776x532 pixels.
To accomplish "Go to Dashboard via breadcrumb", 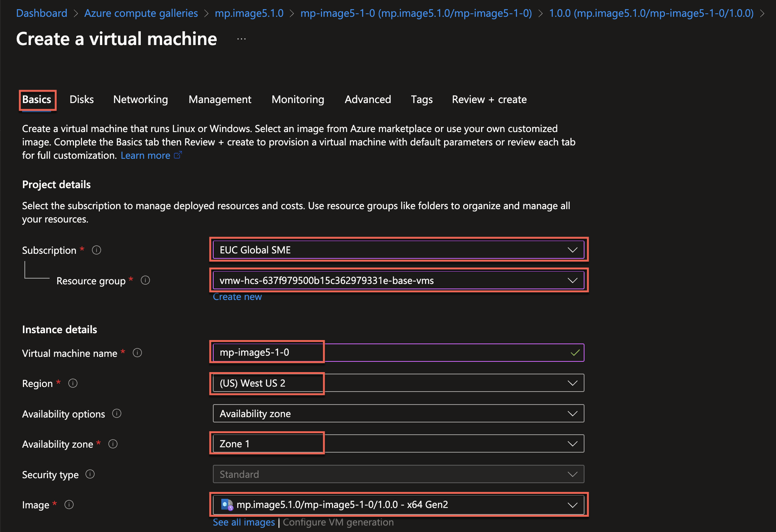I will [x=42, y=13].
